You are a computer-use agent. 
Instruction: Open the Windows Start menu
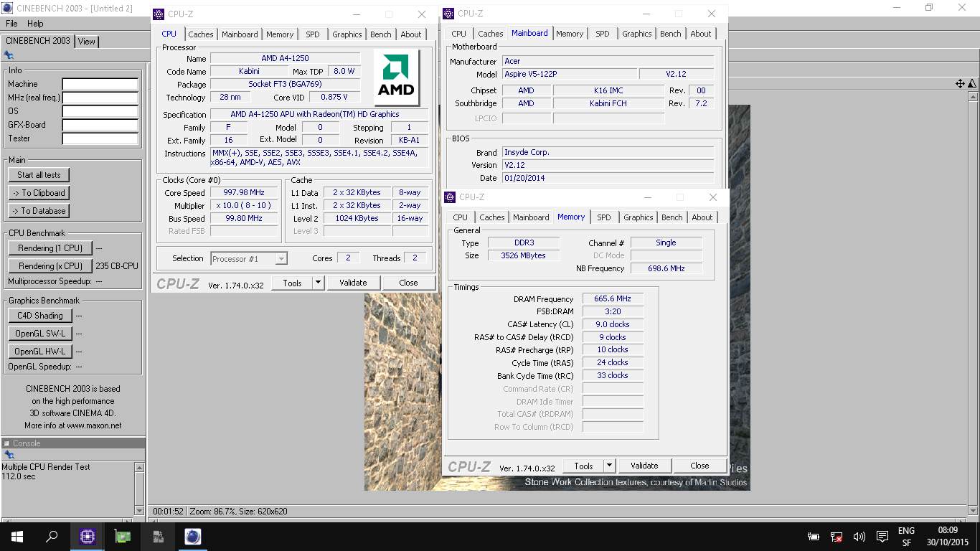17,536
